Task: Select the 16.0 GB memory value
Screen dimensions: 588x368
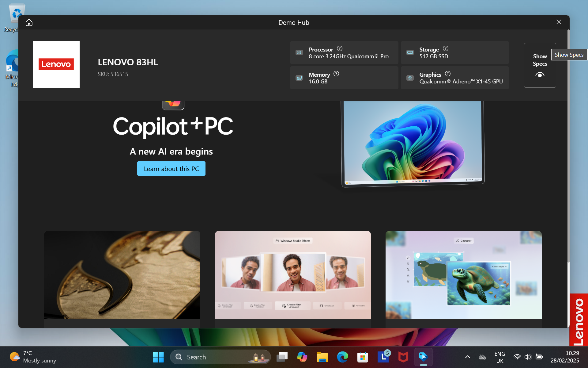Action: click(x=318, y=82)
